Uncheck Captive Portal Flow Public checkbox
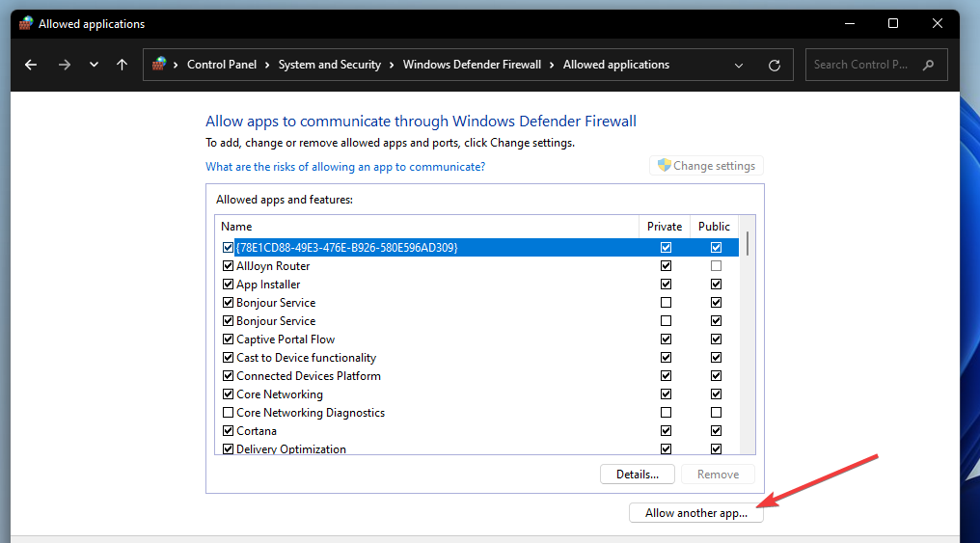This screenshot has width=980, height=543. coord(717,339)
